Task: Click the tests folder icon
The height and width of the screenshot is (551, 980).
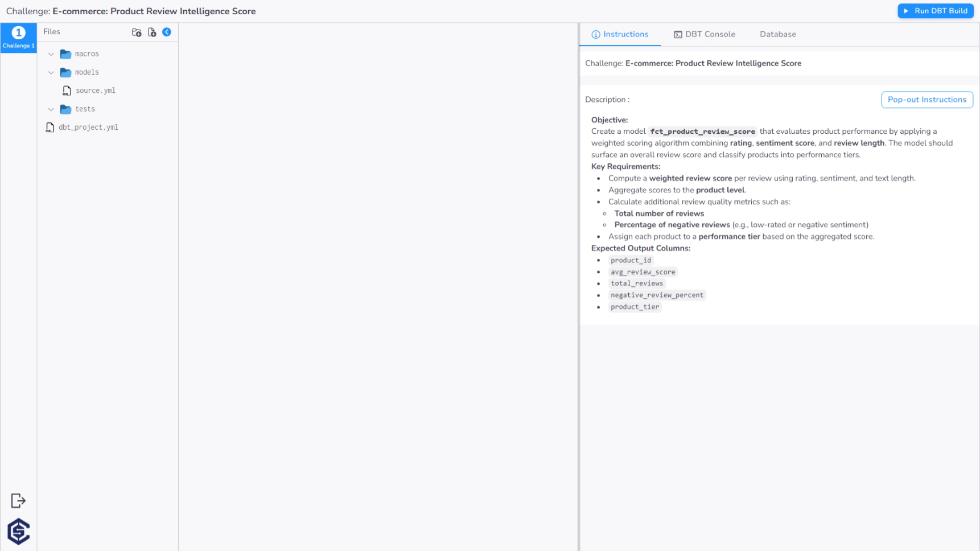Action: pos(66,109)
